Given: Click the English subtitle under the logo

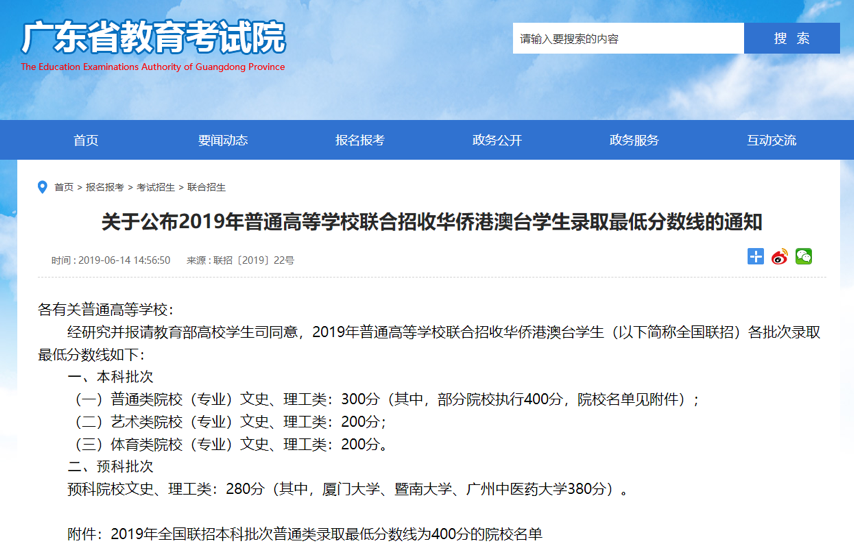Looking at the screenshot, I should [x=153, y=67].
